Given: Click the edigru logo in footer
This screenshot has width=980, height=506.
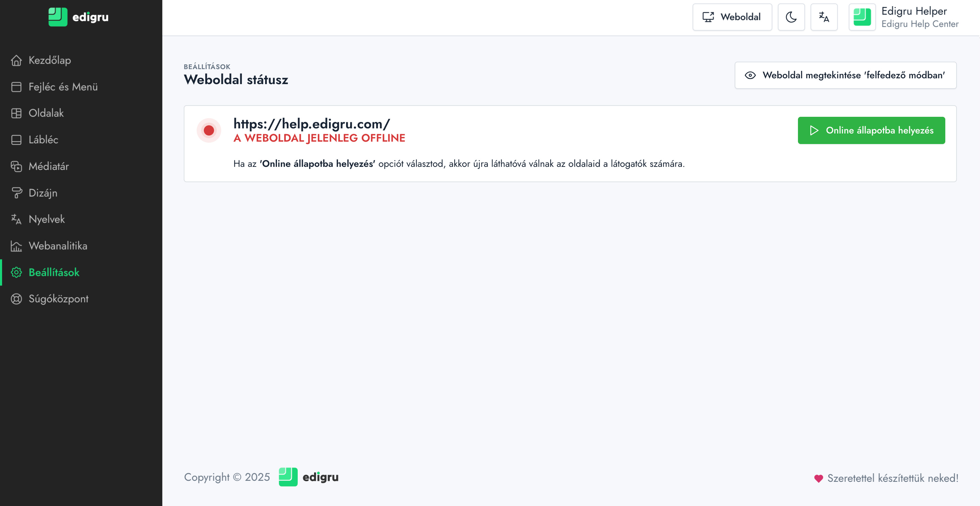Looking at the screenshot, I should click(309, 477).
